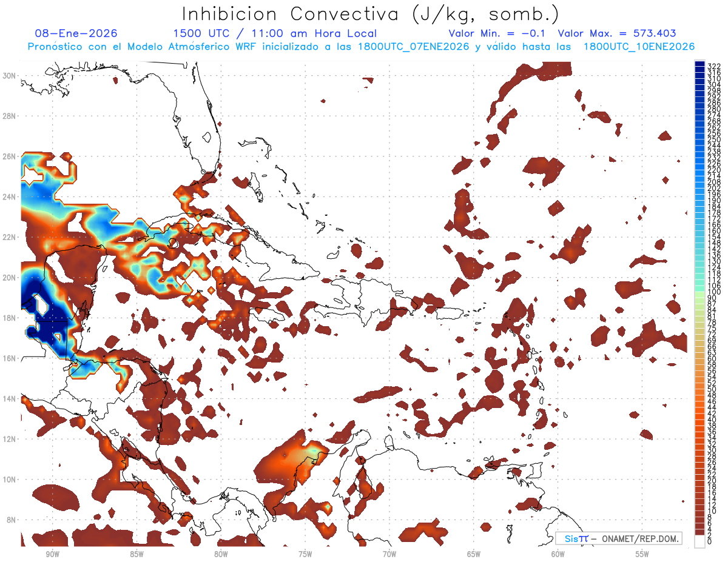The width and height of the screenshot is (728, 562).
Task: Click the 'Pronostico con el Modelo Atmosferico WRF' caption
Action: 143,47
